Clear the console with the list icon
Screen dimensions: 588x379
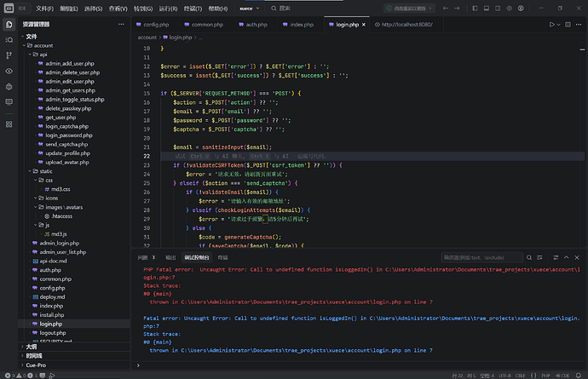(x=539, y=257)
